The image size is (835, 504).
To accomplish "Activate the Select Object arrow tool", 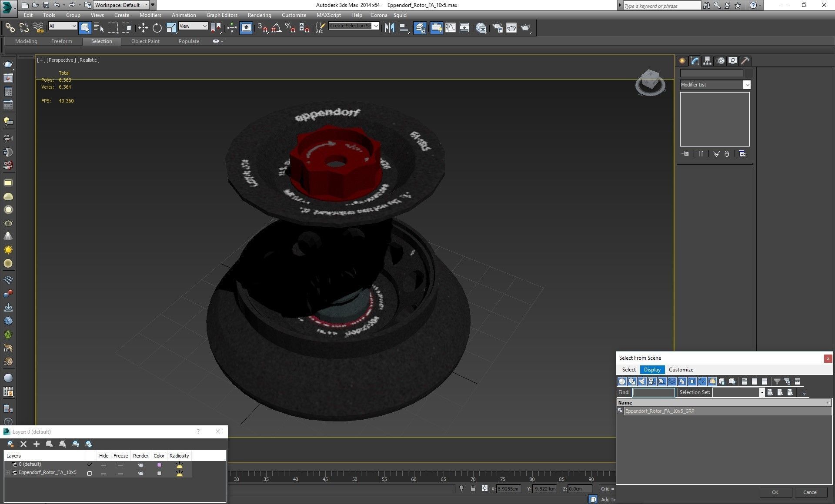I will point(85,28).
